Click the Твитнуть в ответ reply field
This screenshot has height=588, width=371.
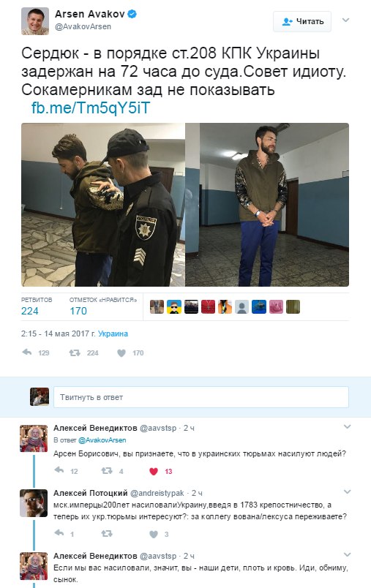[201, 397]
